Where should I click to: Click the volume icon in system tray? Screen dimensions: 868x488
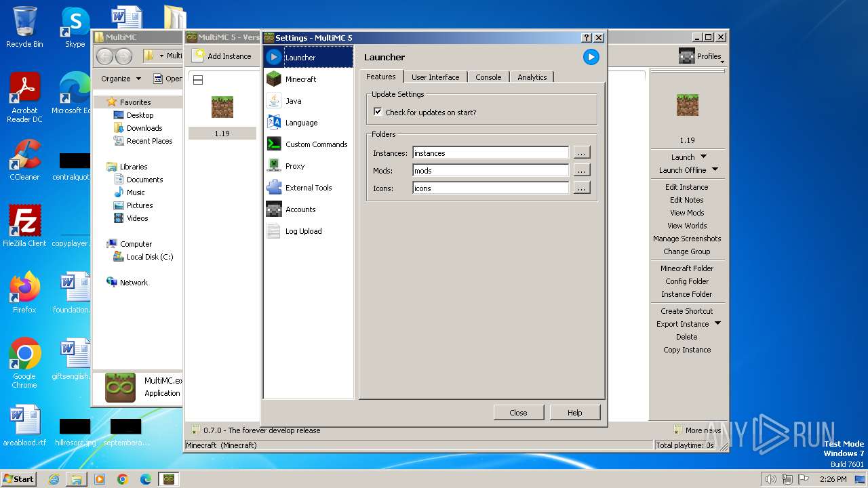point(770,479)
